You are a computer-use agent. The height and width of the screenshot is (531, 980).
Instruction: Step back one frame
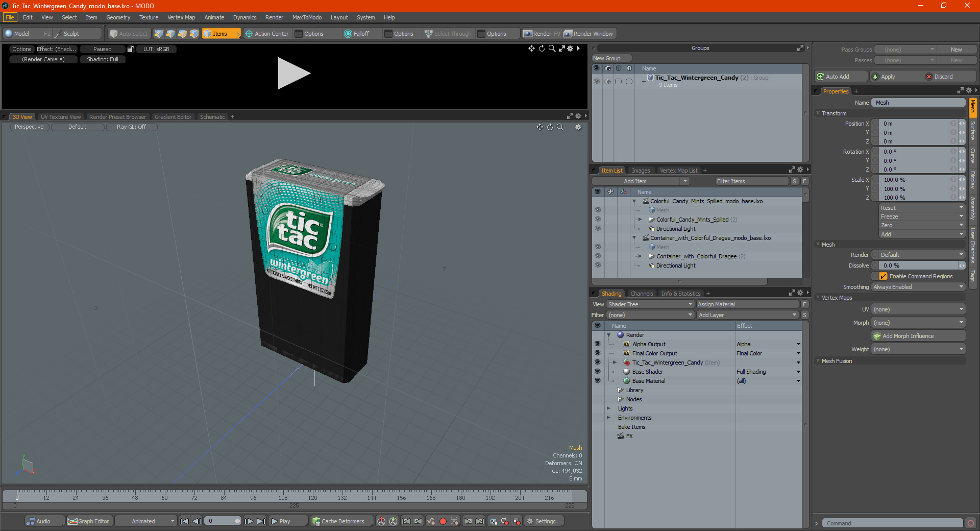click(x=197, y=521)
